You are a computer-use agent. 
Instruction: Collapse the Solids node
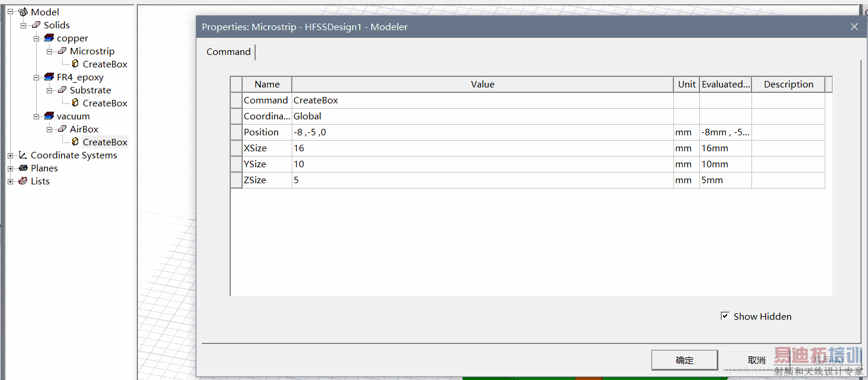(23, 25)
